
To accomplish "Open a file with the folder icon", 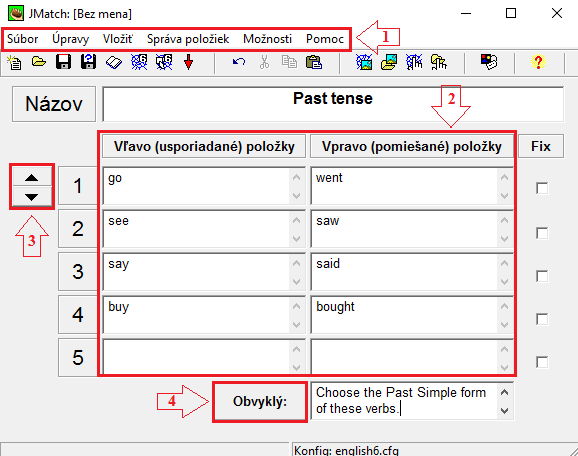I will click(39, 62).
